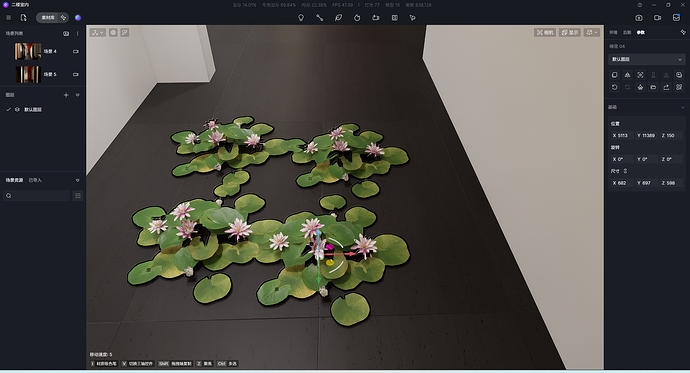Open image render camera icon
The height and width of the screenshot is (373, 690).
tap(639, 18)
